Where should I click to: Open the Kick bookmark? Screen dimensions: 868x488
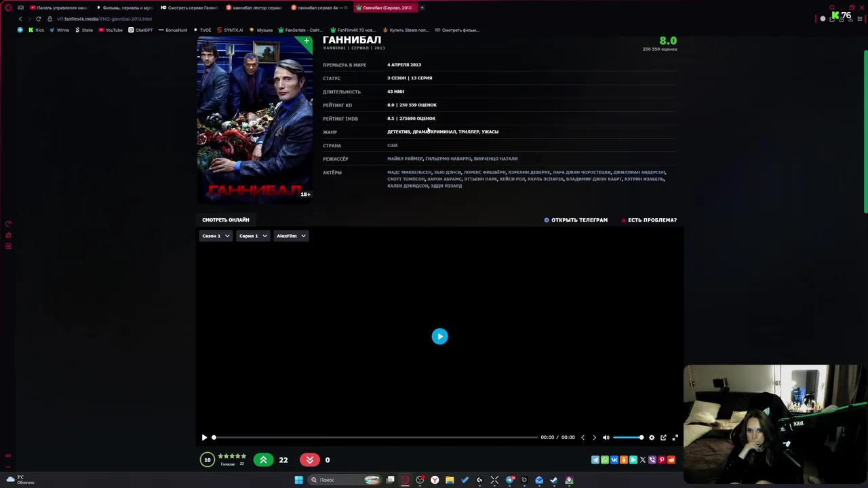[36, 30]
